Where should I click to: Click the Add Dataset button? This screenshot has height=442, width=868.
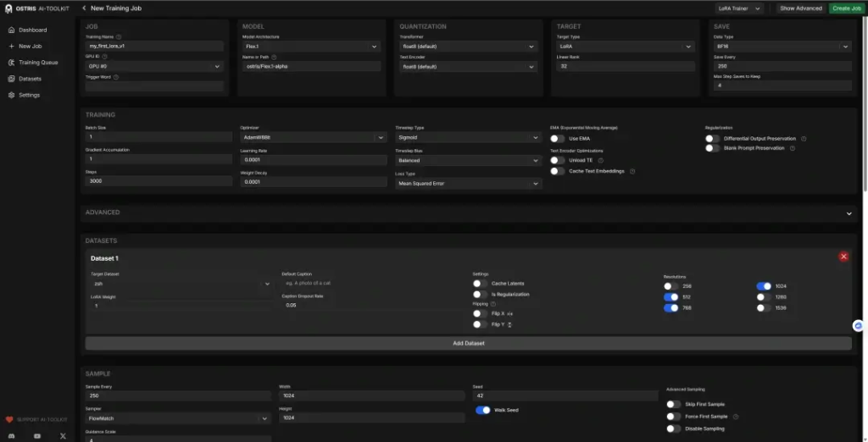468,344
